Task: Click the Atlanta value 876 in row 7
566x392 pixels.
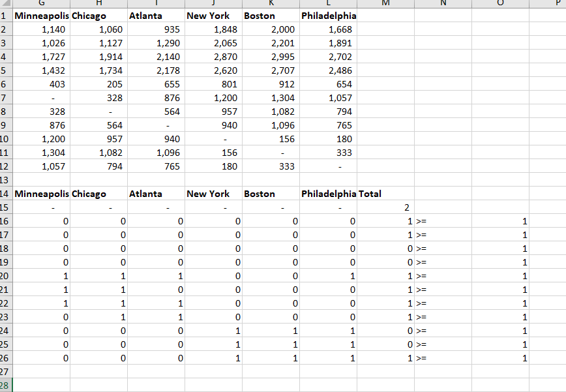Action: [x=156, y=98]
